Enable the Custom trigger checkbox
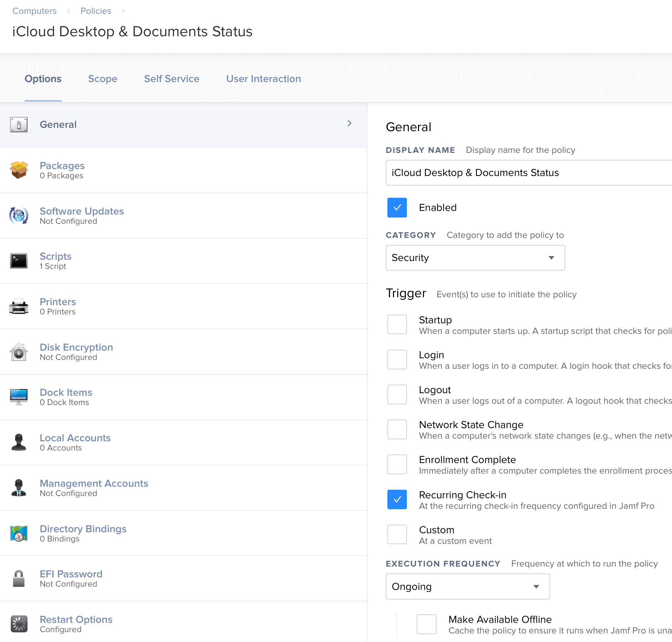Screen dimensions: 672x642 click(x=397, y=535)
